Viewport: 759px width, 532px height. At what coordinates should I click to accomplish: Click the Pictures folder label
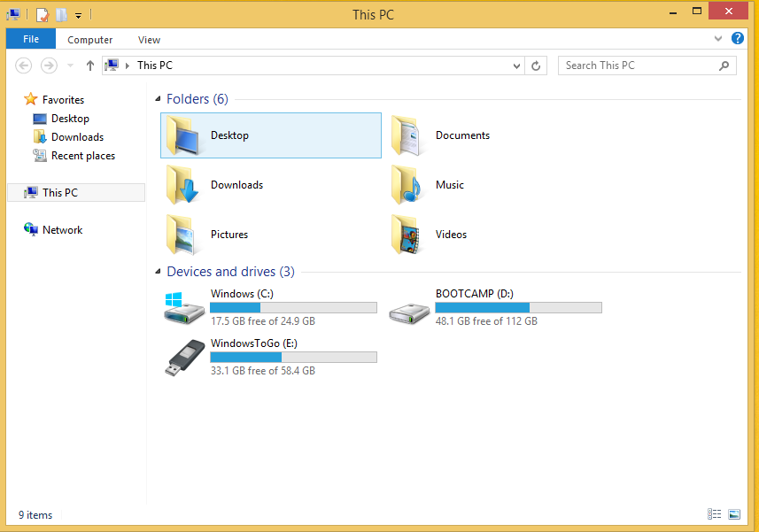pyautogui.click(x=229, y=234)
